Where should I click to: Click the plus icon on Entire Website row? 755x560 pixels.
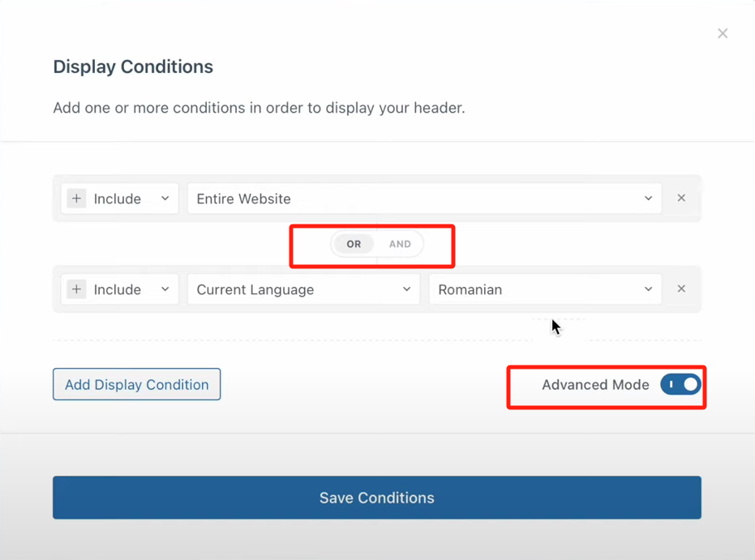pyautogui.click(x=76, y=199)
